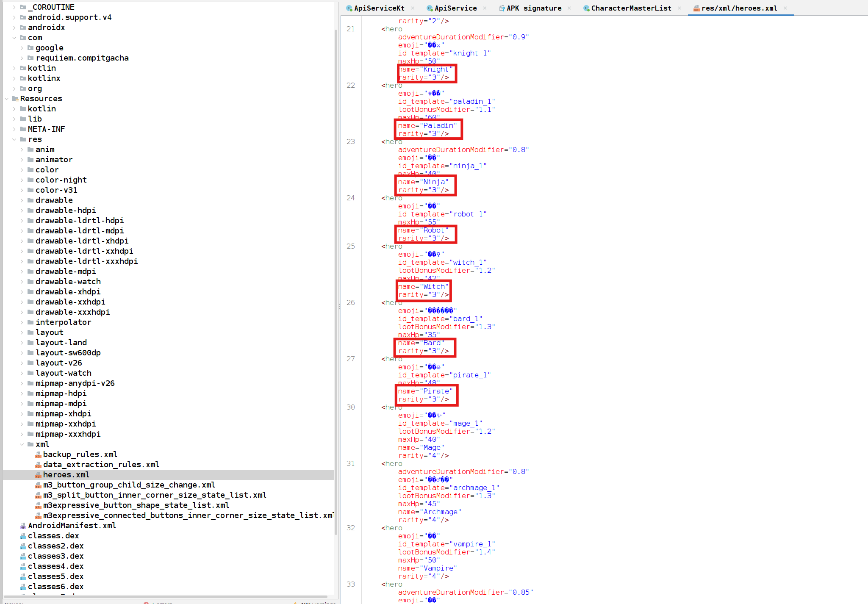Collapse the com package node
Image resolution: width=868 pixels, height=604 pixels.
(14, 37)
